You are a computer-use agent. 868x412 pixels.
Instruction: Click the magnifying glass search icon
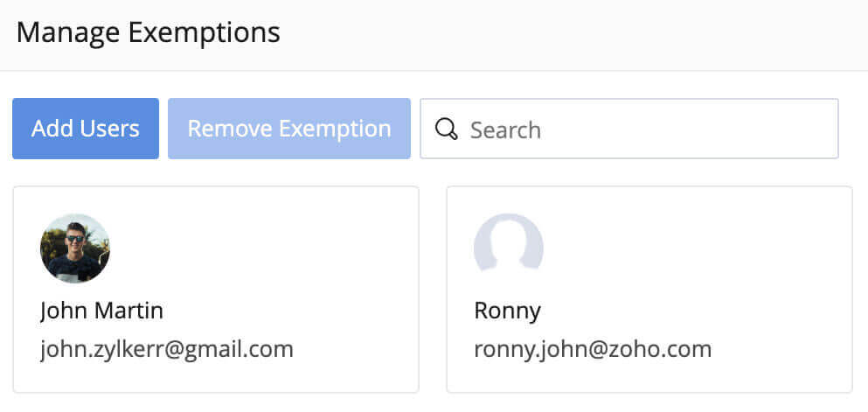[x=447, y=129]
